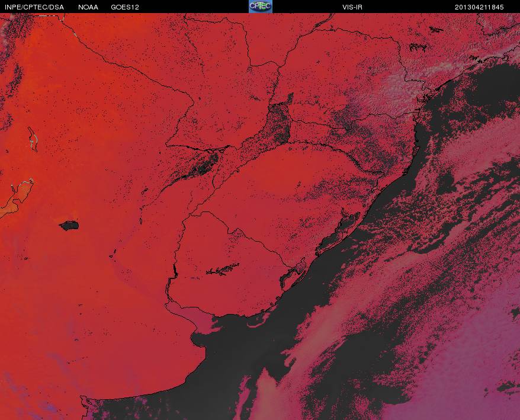This screenshot has width=520, height=420.
Task: Click the VIS-IR channel label
Action: [x=352, y=7]
